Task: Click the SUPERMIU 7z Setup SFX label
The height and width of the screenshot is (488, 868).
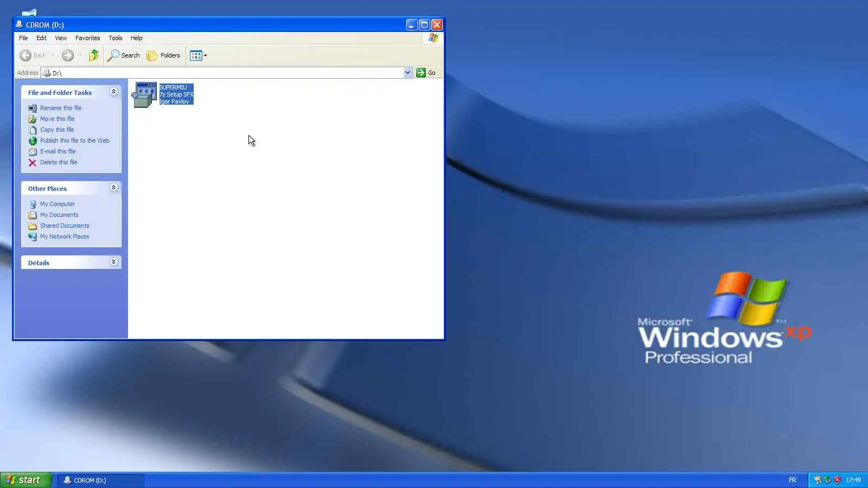Action: (x=176, y=94)
